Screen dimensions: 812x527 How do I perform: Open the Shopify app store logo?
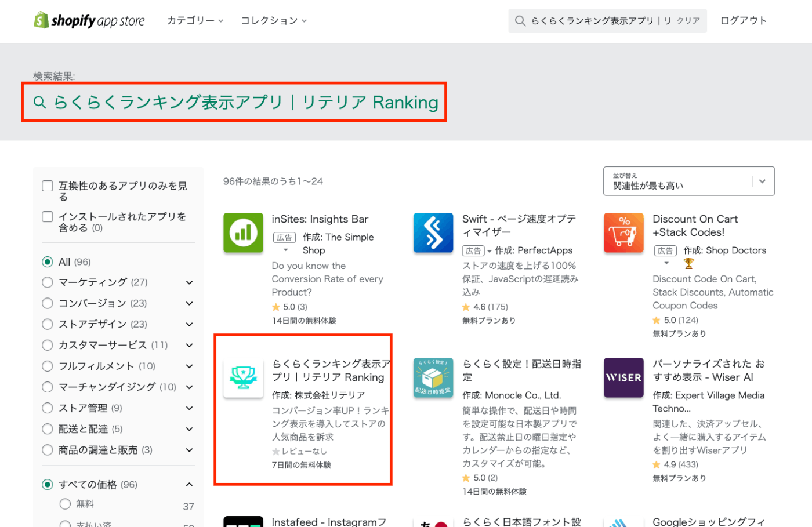89,20
